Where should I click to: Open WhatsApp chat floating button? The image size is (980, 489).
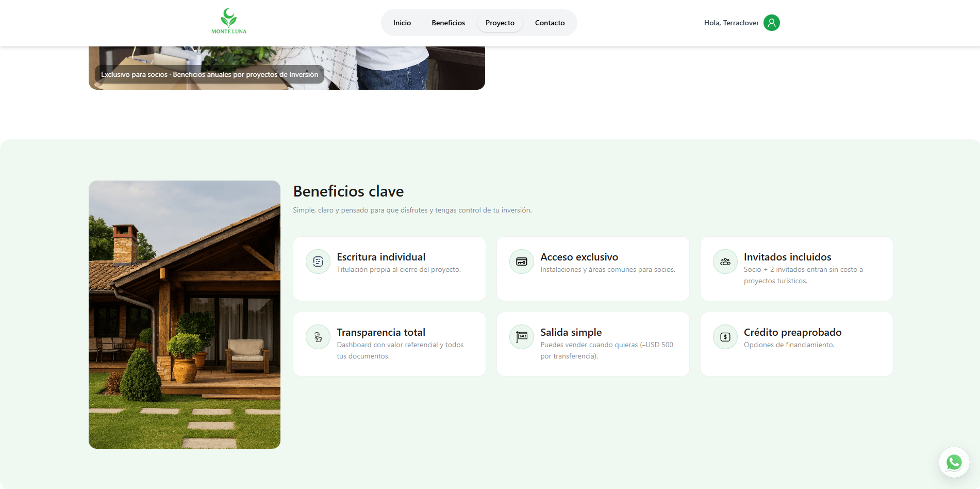coord(954,462)
